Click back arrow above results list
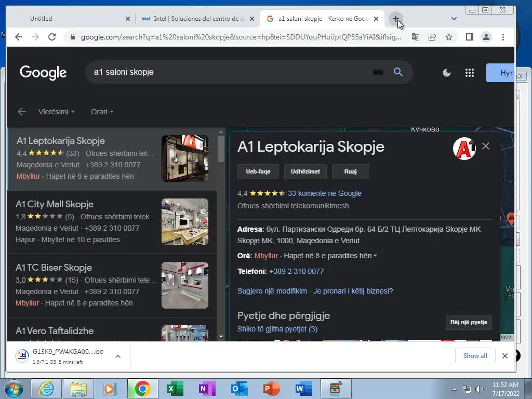 [x=22, y=112]
